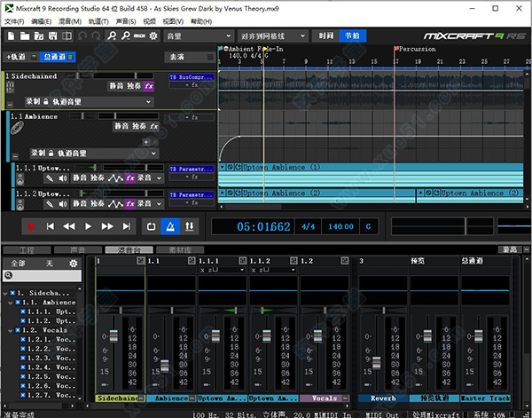This screenshot has height=418, width=532.
Task: Toggle the 1.2.4. Voc.. checkbox
Action: pyautogui.click(x=23, y=367)
